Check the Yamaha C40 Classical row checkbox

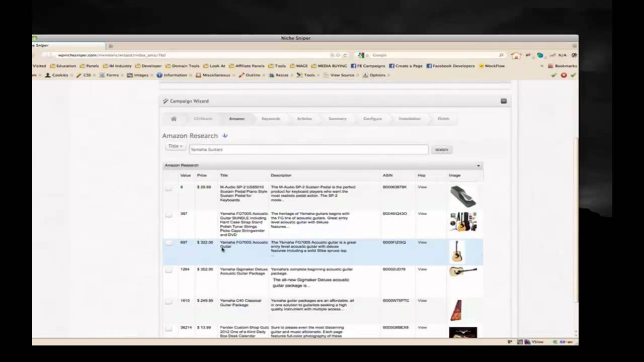tap(168, 302)
